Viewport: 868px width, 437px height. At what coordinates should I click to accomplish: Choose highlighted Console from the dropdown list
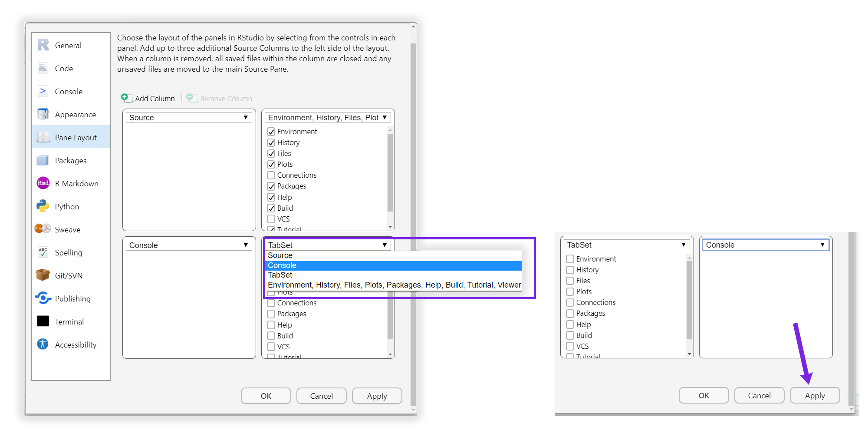[x=393, y=265]
